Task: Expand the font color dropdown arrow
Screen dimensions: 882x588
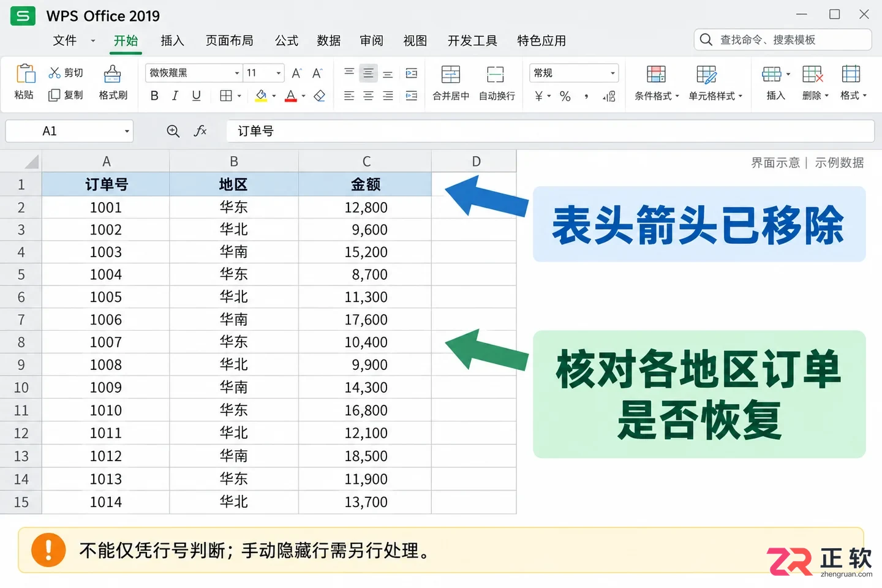Action: point(304,96)
